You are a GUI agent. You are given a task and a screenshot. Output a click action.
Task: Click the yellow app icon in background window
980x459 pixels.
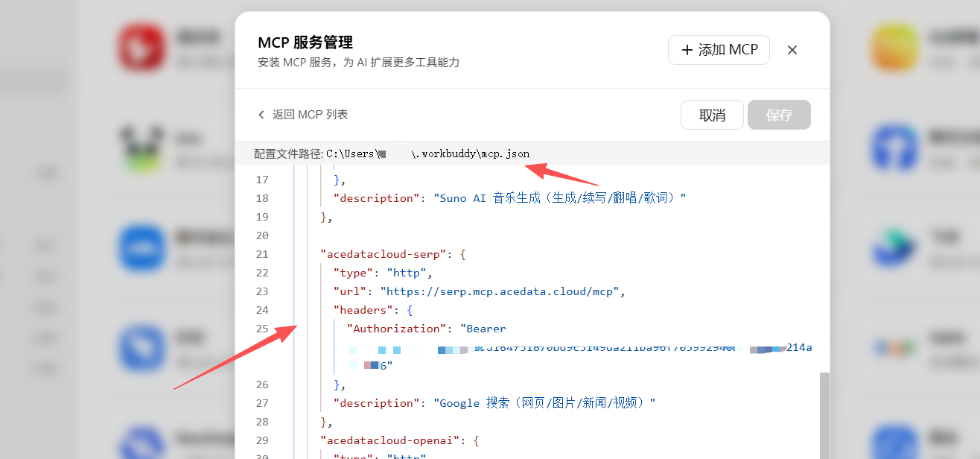tap(895, 46)
